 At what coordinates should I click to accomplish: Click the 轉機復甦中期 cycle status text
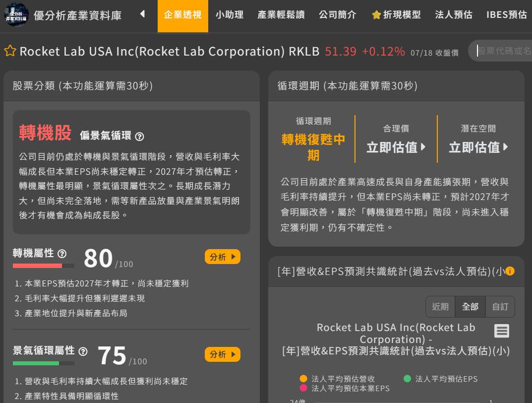point(313,147)
